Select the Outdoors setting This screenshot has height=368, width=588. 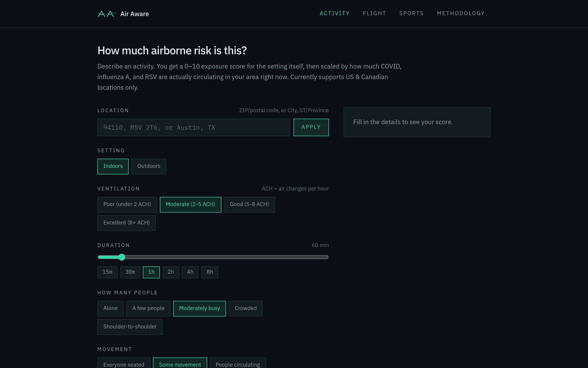point(149,166)
